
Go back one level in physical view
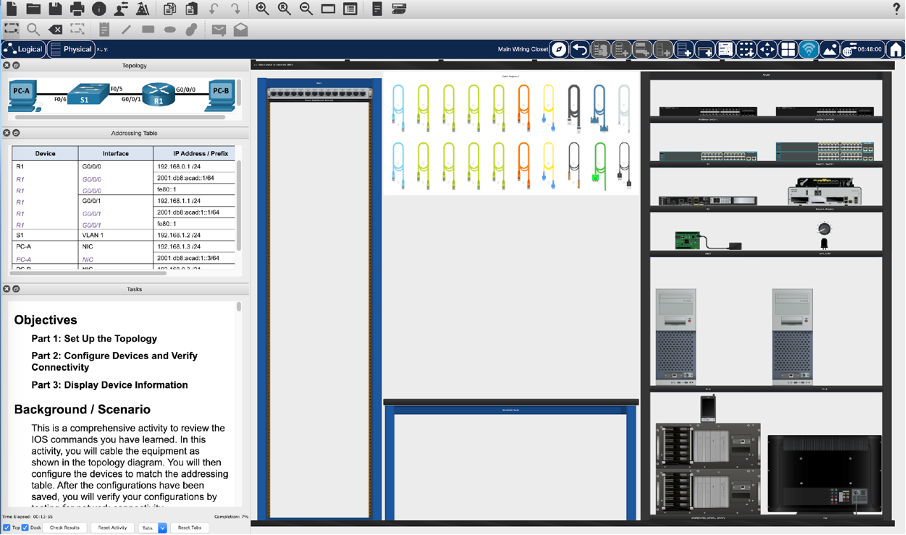point(580,50)
